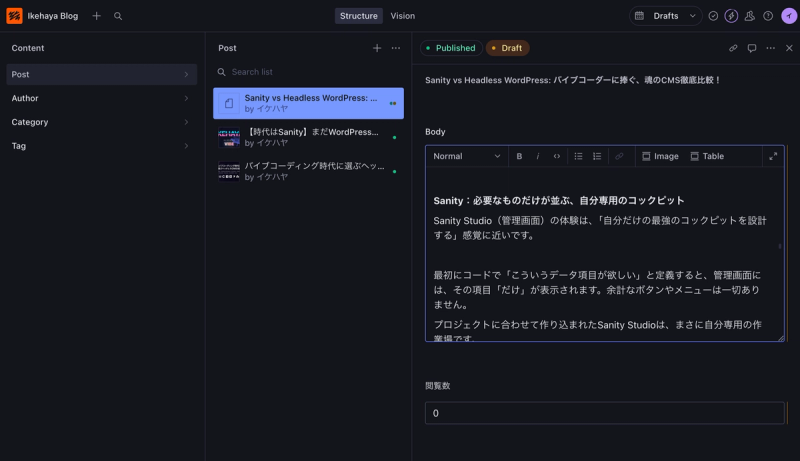The height and width of the screenshot is (461, 800).
Task: Click chevron next to Category
Action: coord(186,122)
